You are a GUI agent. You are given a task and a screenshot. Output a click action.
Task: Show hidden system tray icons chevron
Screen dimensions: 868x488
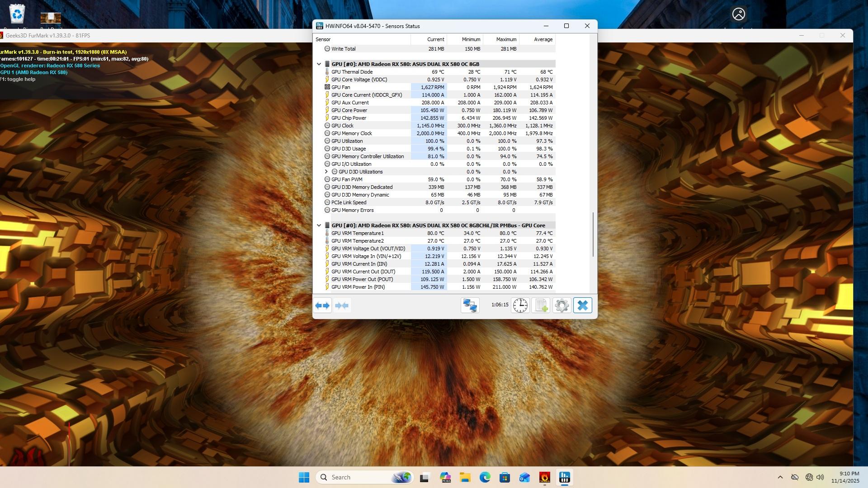(780, 477)
